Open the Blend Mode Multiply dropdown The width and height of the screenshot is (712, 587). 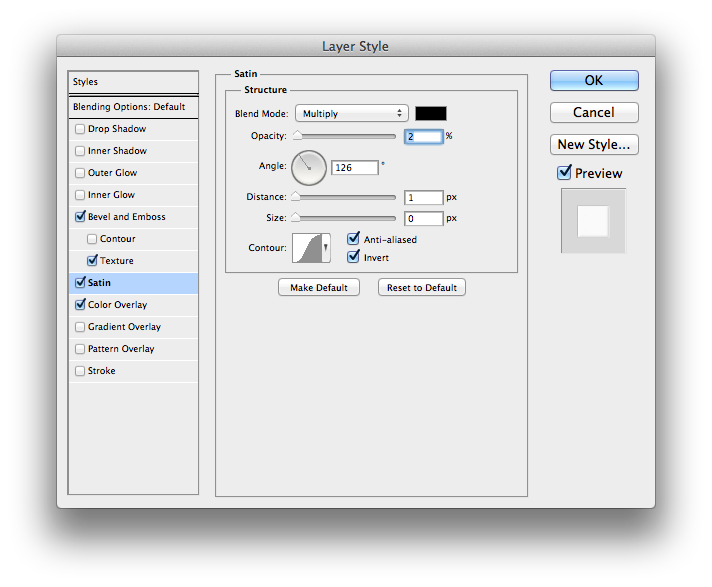(351, 113)
